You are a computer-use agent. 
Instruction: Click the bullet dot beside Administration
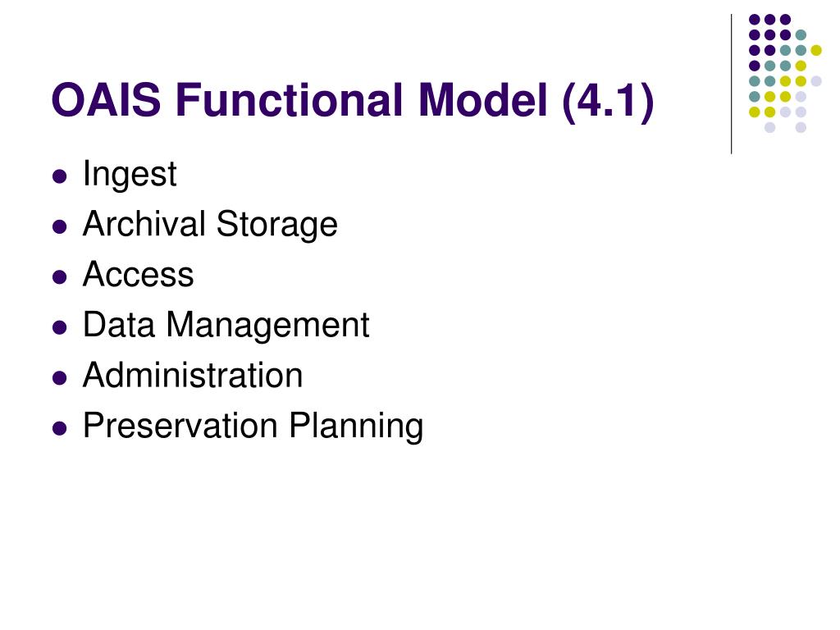pos(60,378)
